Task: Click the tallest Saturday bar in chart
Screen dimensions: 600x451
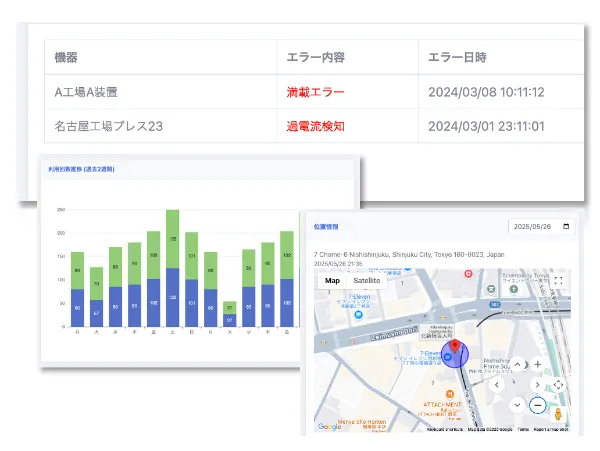Action: [x=172, y=268]
